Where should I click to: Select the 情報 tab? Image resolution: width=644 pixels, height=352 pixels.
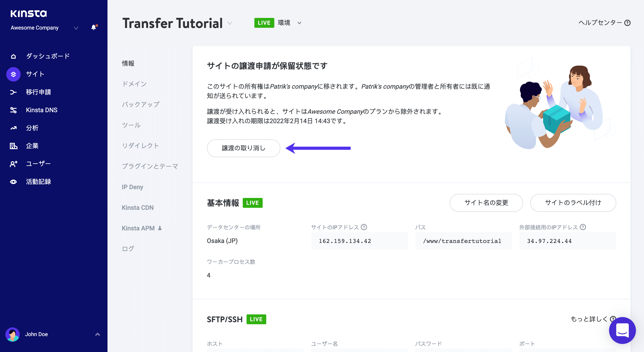coord(128,64)
